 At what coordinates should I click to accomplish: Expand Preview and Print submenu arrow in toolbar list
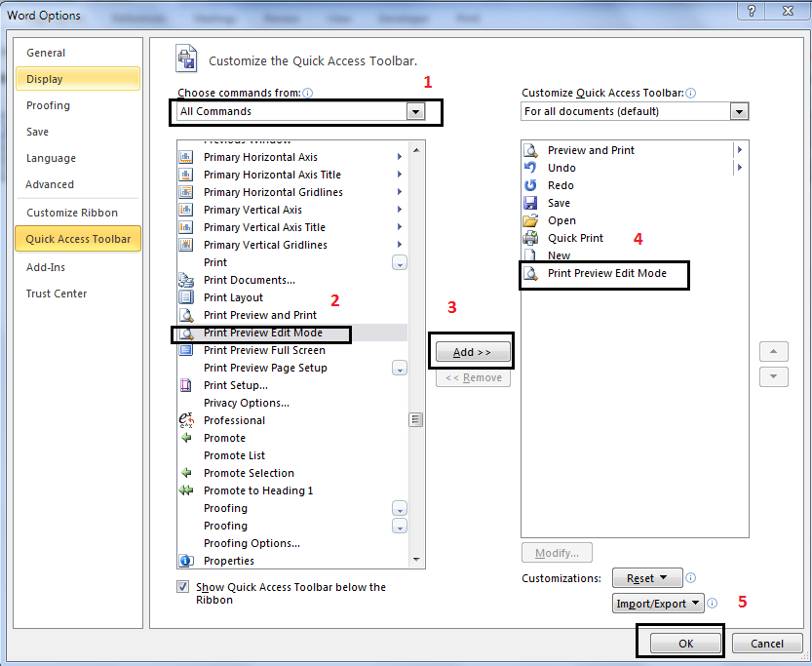(x=740, y=149)
